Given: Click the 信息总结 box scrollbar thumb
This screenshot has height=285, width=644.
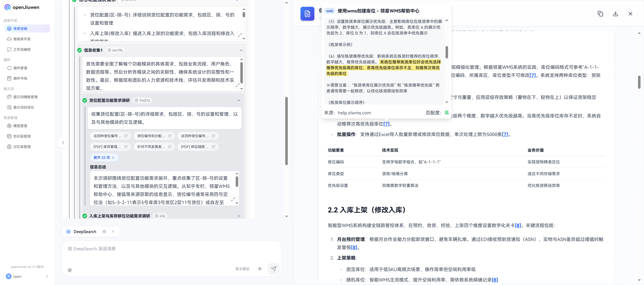Looking at the screenshot, I should pos(237,181).
